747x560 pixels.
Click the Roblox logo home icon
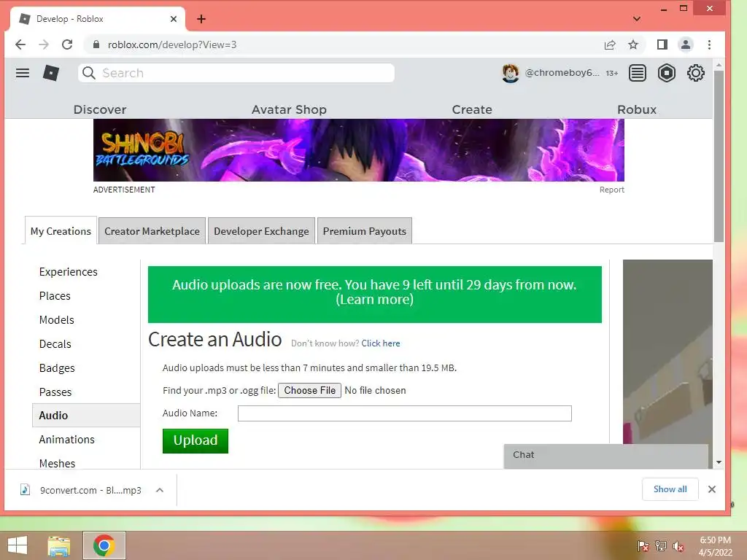click(51, 73)
